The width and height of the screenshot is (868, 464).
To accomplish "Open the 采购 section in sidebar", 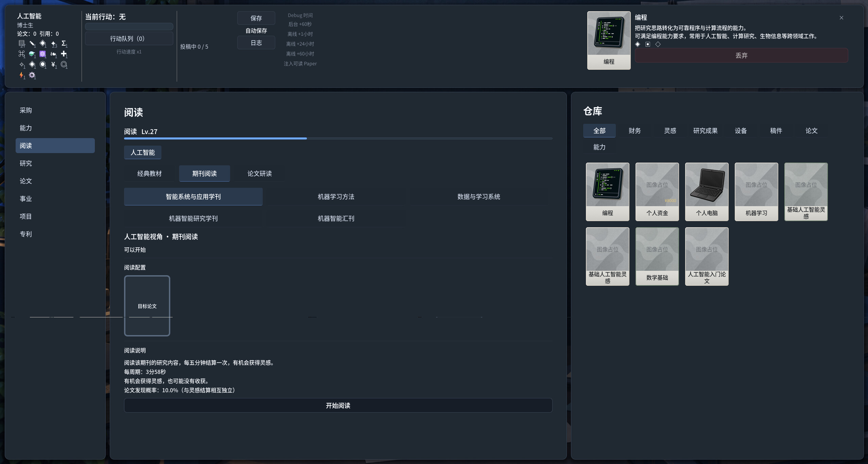I will click(55, 110).
